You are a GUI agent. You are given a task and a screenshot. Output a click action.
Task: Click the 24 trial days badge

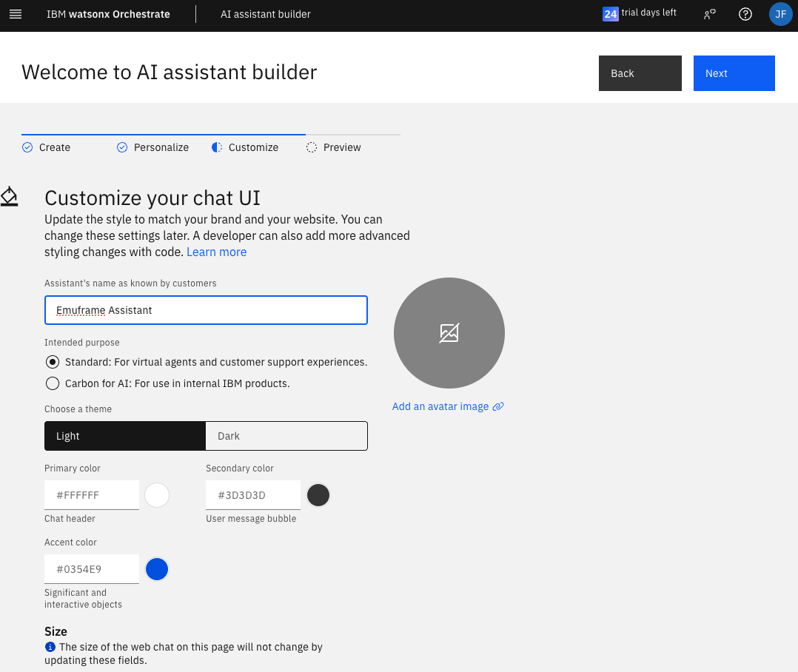click(610, 14)
